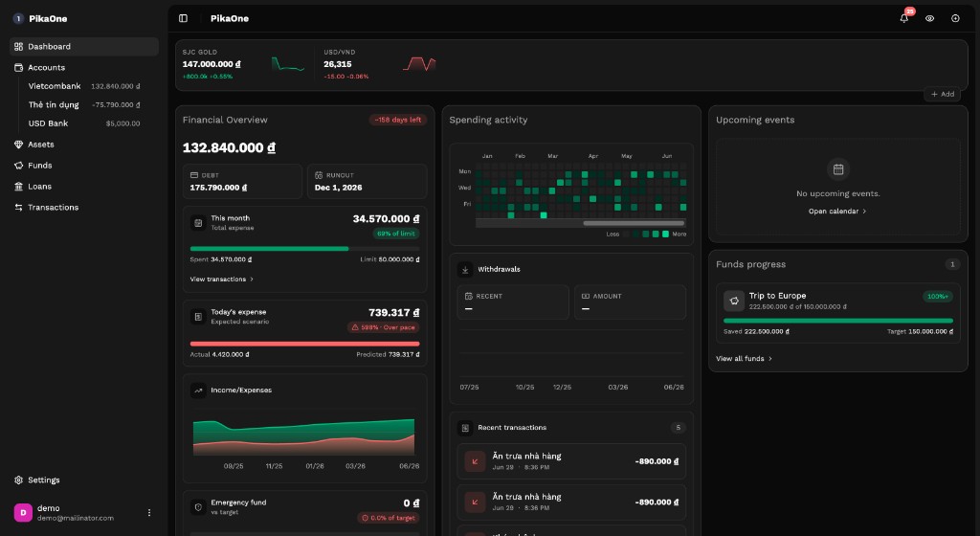
Task: Click the circular plus icon in header
Action: coord(956,19)
